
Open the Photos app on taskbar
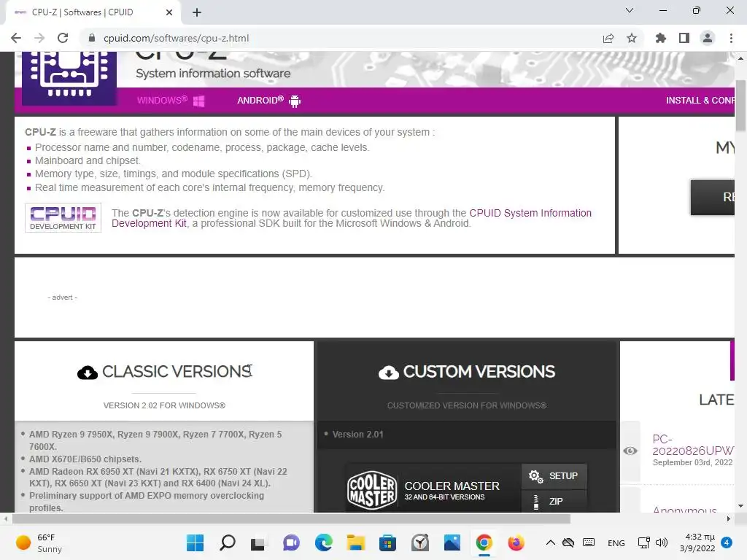(452, 542)
